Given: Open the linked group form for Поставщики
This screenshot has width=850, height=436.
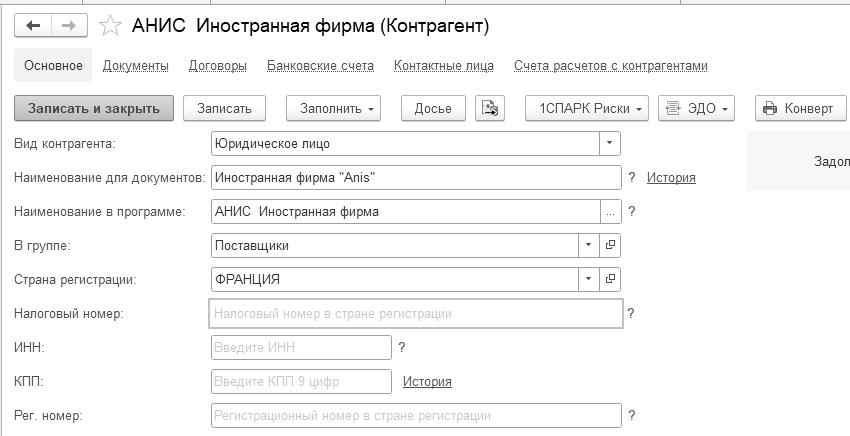Looking at the screenshot, I should (x=612, y=245).
